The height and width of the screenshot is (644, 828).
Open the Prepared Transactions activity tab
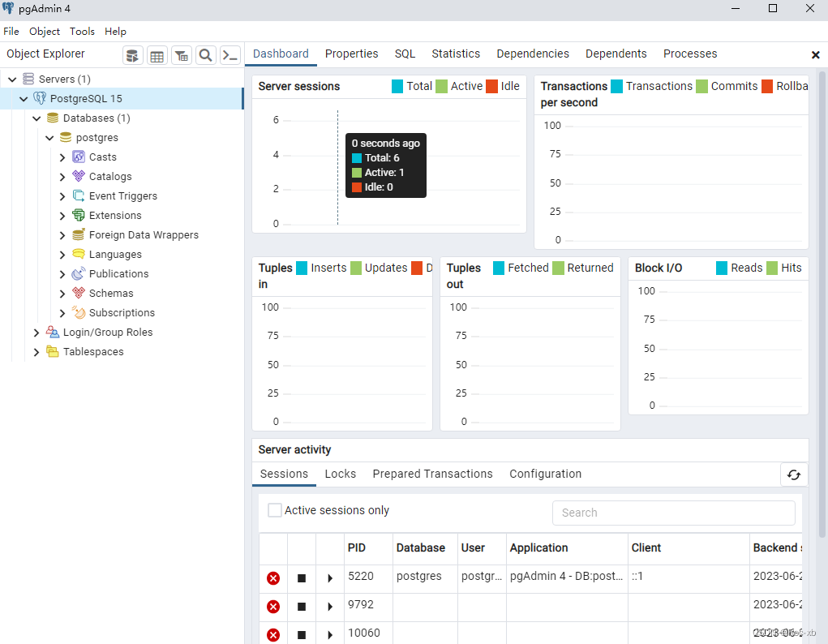pos(432,474)
